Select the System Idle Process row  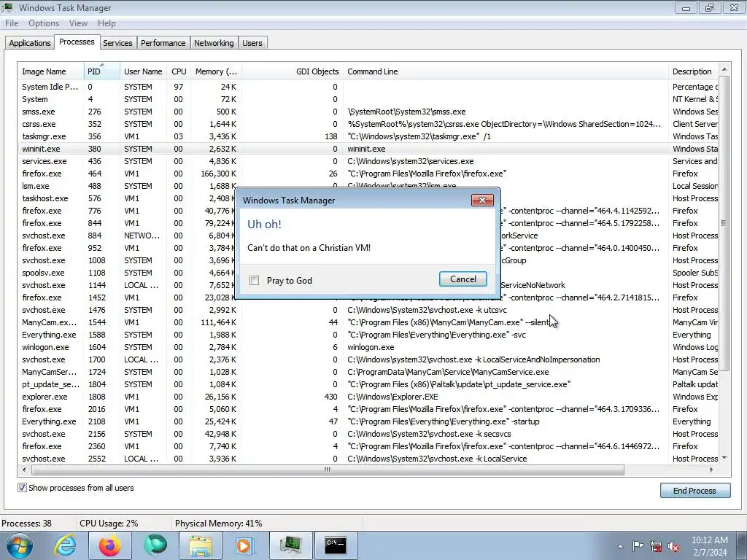(x=368, y=87)
